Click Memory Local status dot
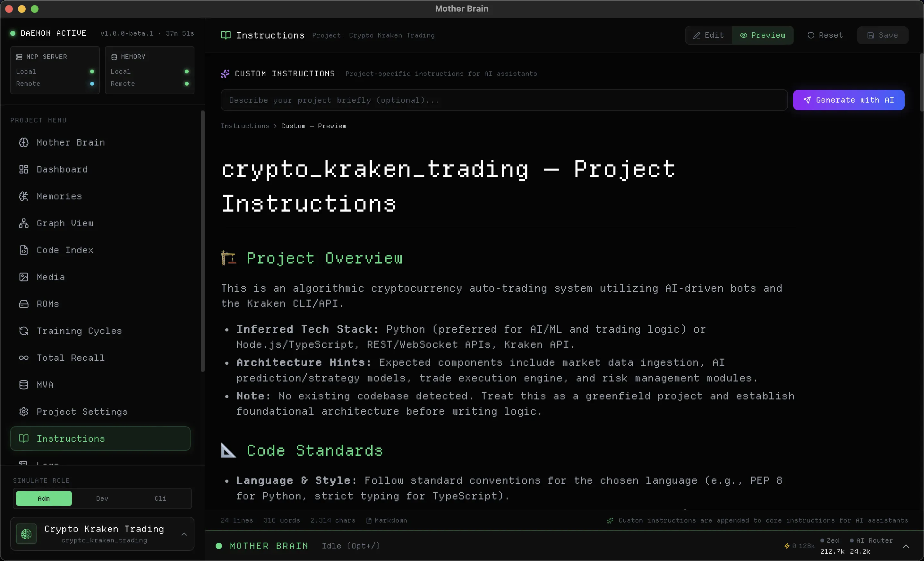Image resolution: width=924 pixels, height=561 pixels. coord(187,71)
